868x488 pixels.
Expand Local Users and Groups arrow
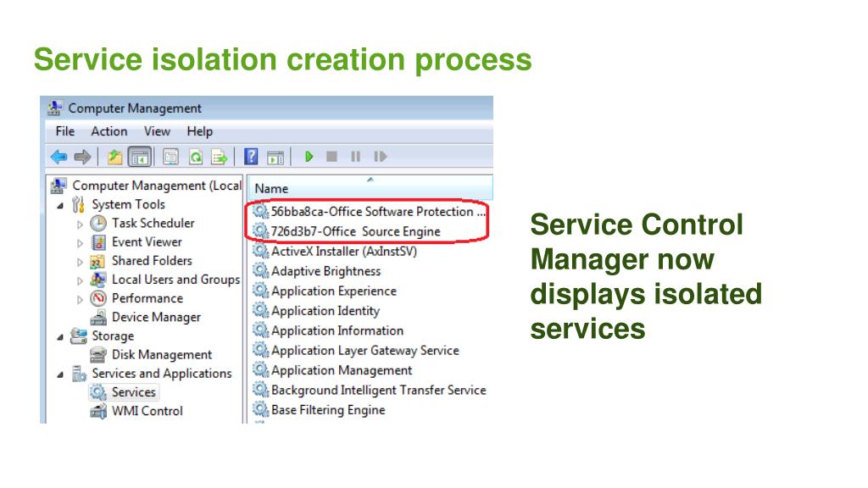click(80, 281)
